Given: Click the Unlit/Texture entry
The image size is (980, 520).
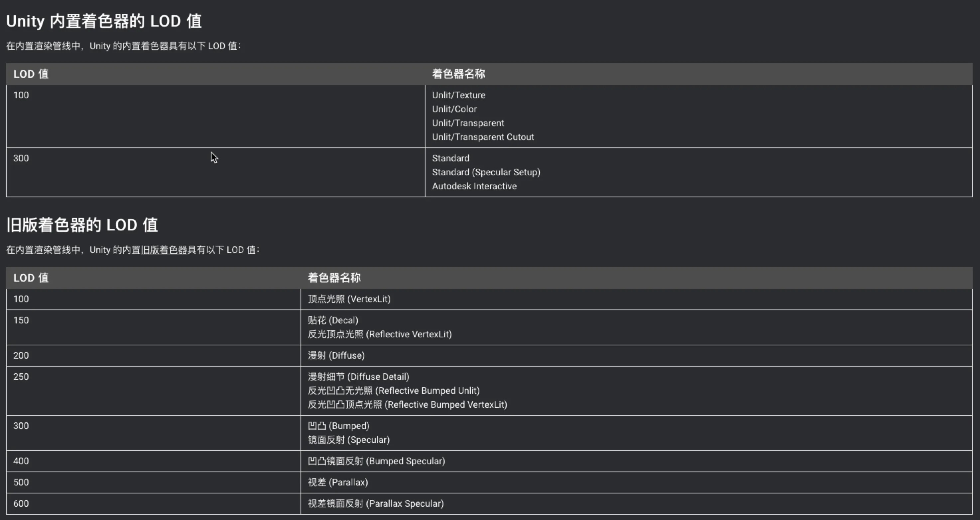Looking at the screenshot, I should click(458, 95).
